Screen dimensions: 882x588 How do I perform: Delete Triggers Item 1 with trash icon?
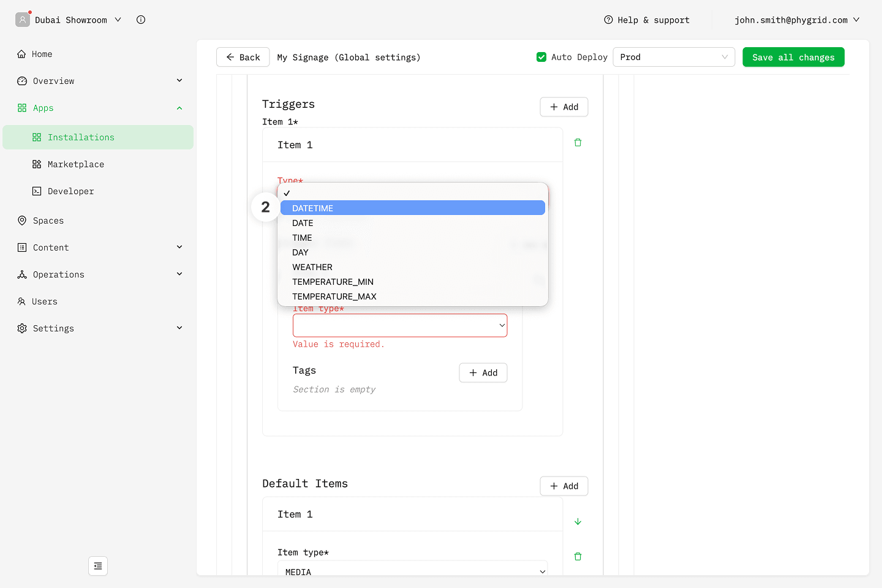click(578, 143)
